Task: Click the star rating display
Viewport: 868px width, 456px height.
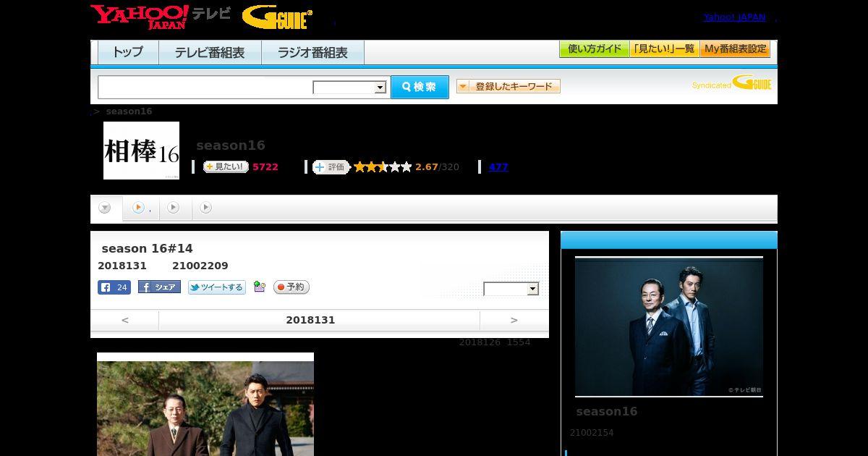Action: 383,166
